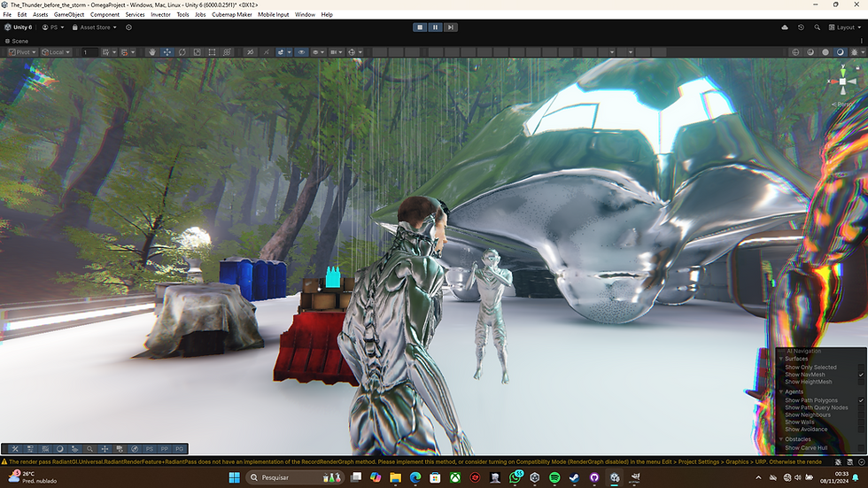Toggle Show Only Selected checkbox
The image size is (868, 488).
(x=861, y=368)
